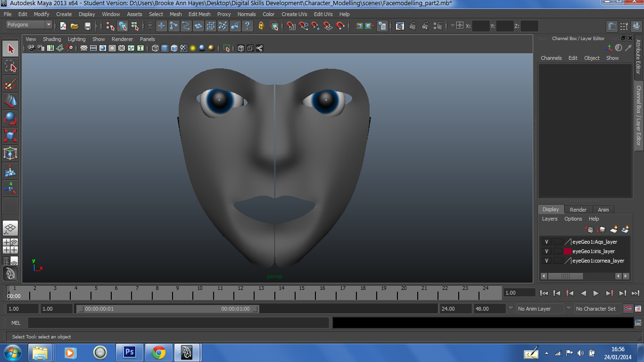Switch to the Render layer tab
This screenshot has height=362, width=644.
click(578, 209)
